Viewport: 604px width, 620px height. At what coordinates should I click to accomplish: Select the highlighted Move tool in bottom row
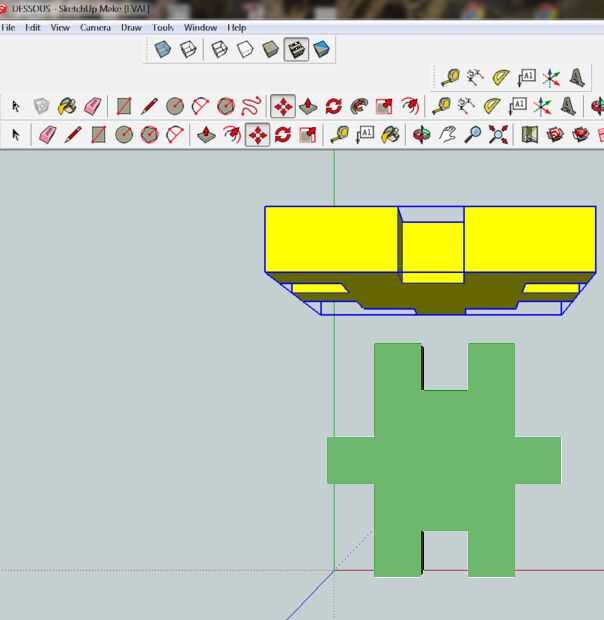point(257,135)
